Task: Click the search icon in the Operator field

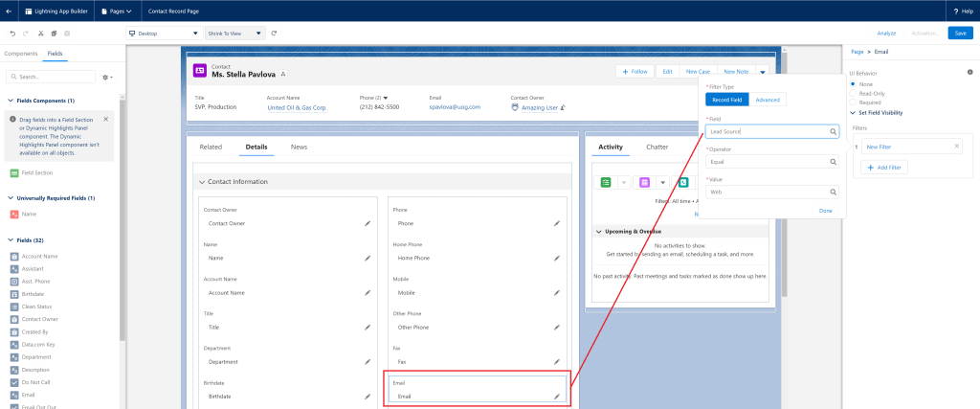Action: pos(834,162)
